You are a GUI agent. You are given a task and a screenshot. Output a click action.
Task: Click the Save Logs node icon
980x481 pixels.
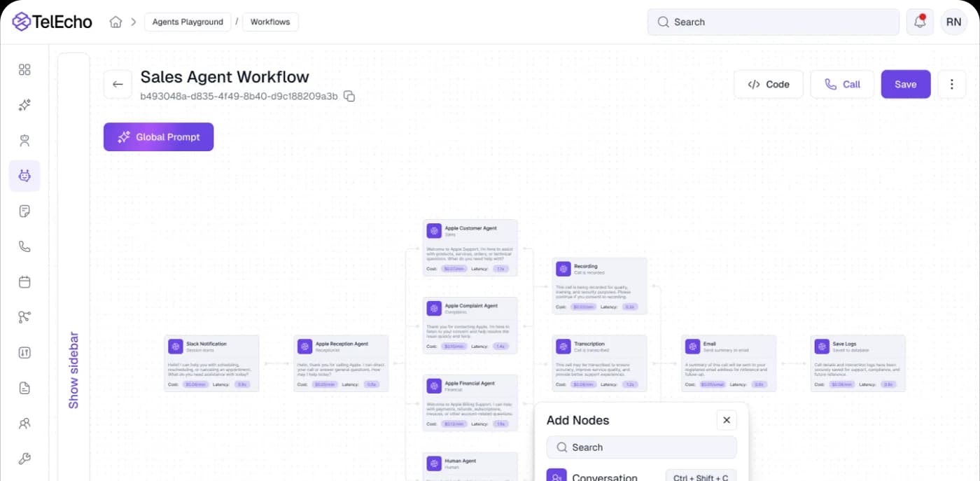point(822,346)
